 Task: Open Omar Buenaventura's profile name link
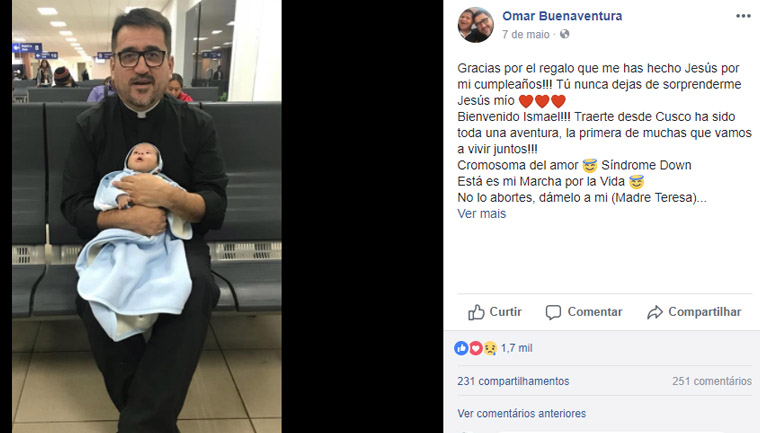(562, 16)
